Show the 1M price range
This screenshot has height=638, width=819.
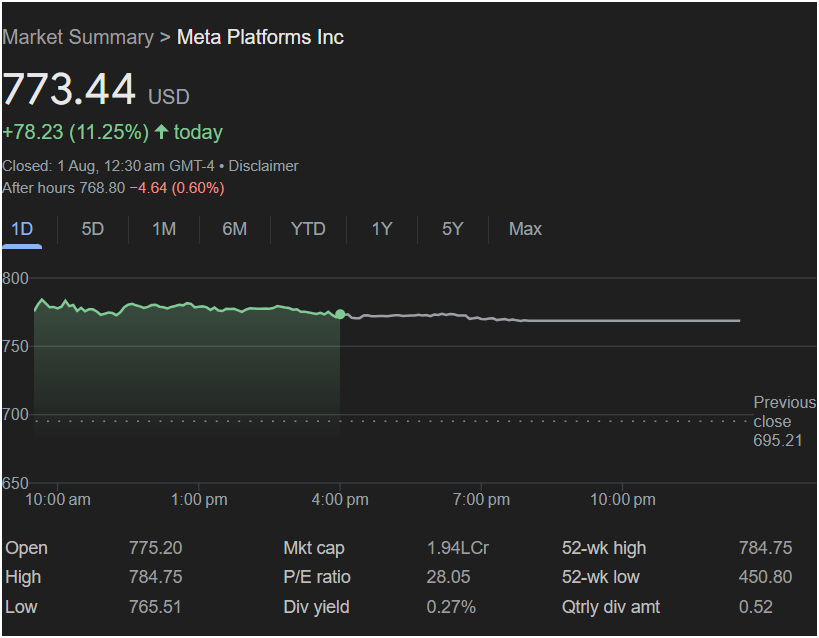click(x=164, y=229)
